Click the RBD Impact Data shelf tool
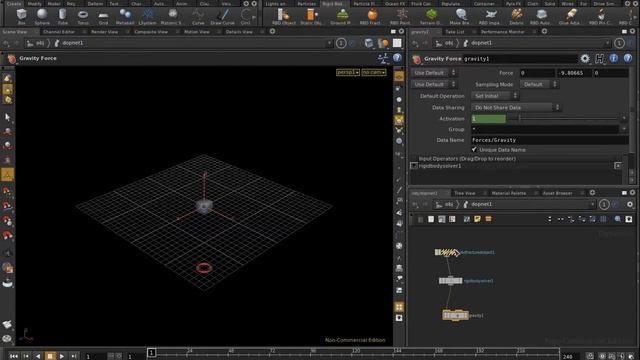The width and height of the screenshot is (640, 360). click(490, 16)
